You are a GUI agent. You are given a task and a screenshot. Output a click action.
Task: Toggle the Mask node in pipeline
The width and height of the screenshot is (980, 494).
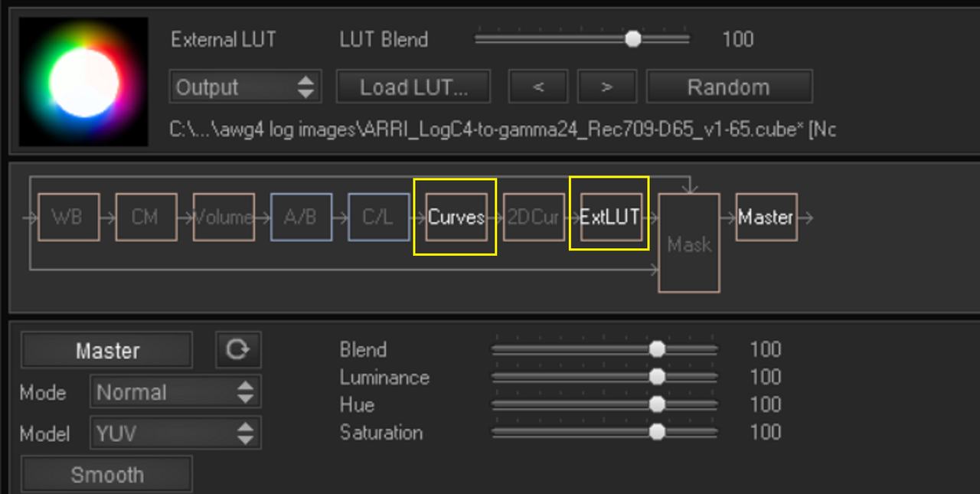point(689,243)
